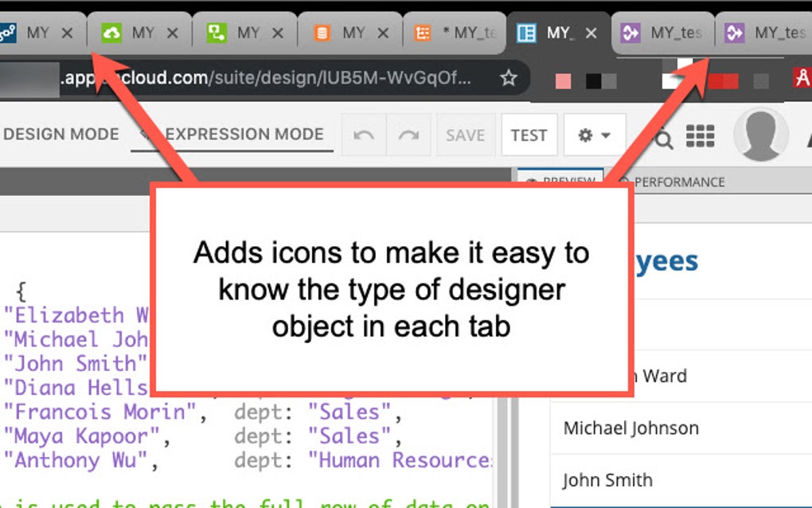Screen dimensions: 812x508
Task: Click the TEST button
Action: (x=529, y=135)
